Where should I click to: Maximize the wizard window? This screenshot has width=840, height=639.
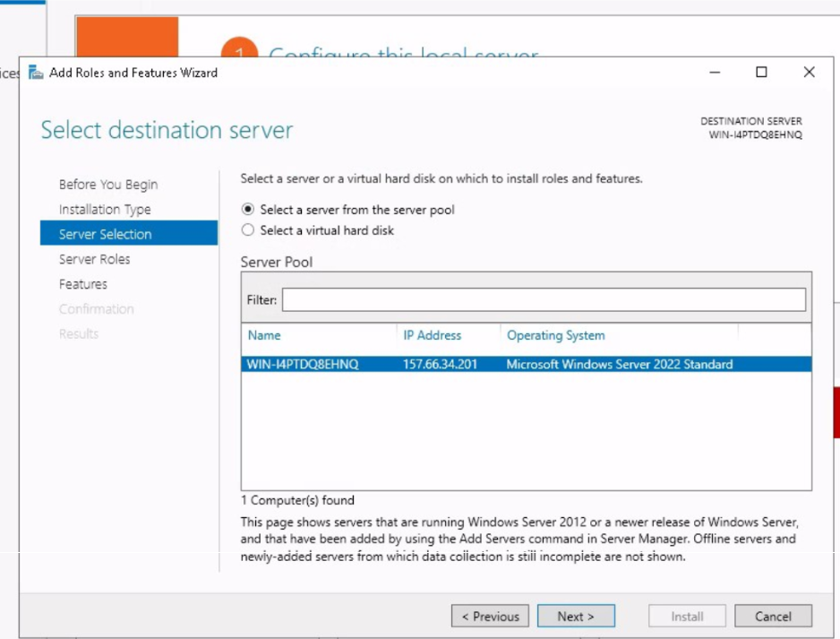761,73
